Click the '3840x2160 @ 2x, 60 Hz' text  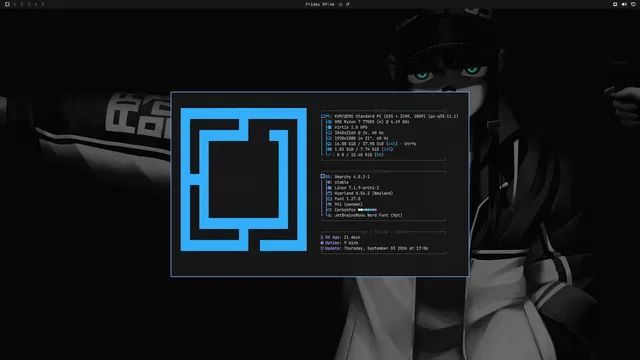[x=359, y=133]
